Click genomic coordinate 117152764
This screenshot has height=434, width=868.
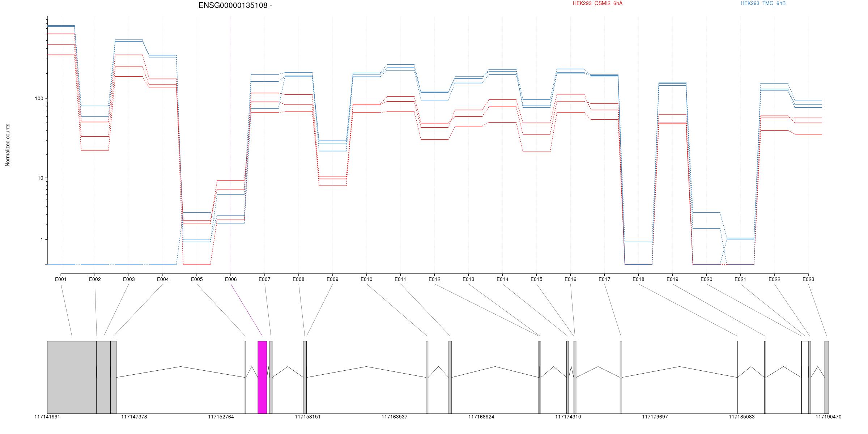(221, 417)
